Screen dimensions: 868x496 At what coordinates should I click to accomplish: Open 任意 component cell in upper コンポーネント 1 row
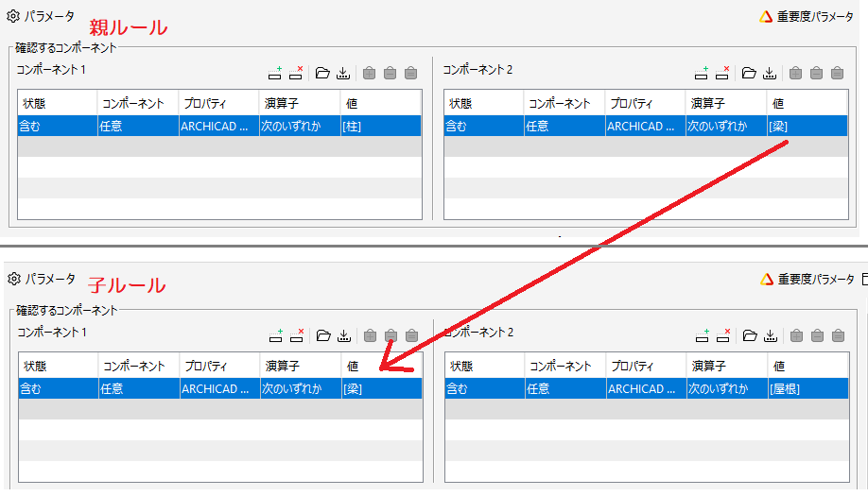click(138, 126)
